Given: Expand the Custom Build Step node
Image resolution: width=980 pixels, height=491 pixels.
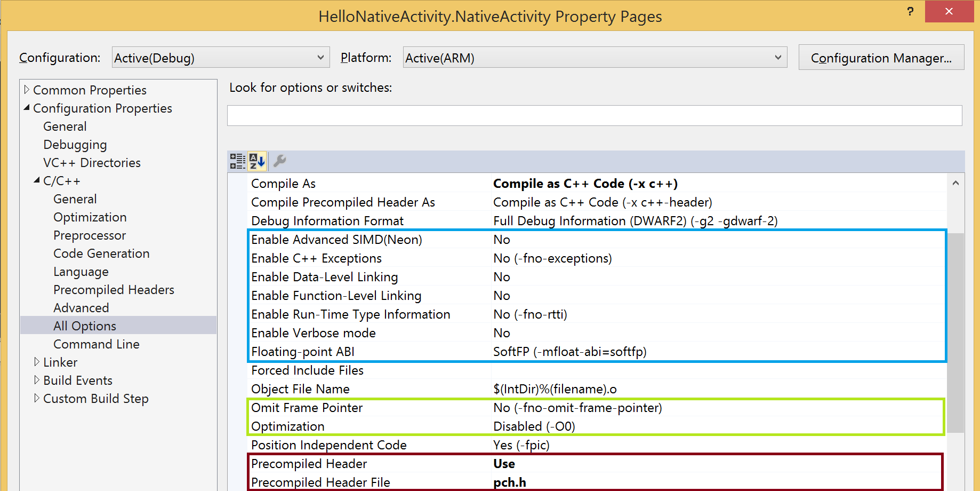Looking at the screenshot, I should (x=37, y=398).
